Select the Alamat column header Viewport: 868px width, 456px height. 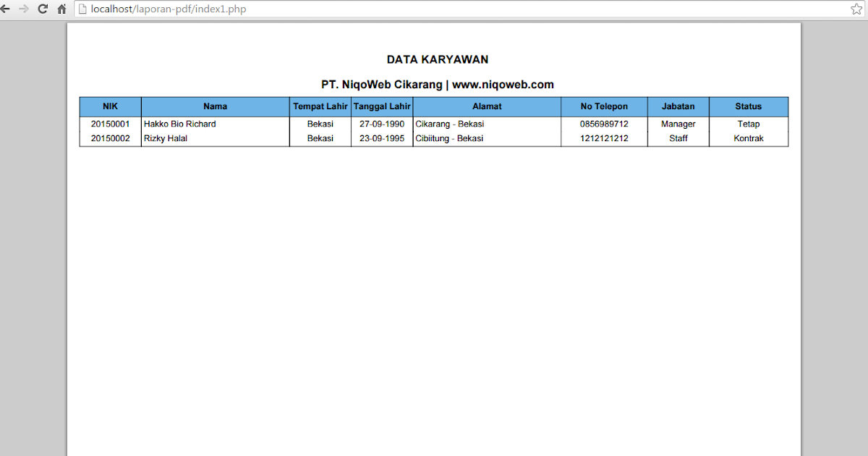[487, 106]
